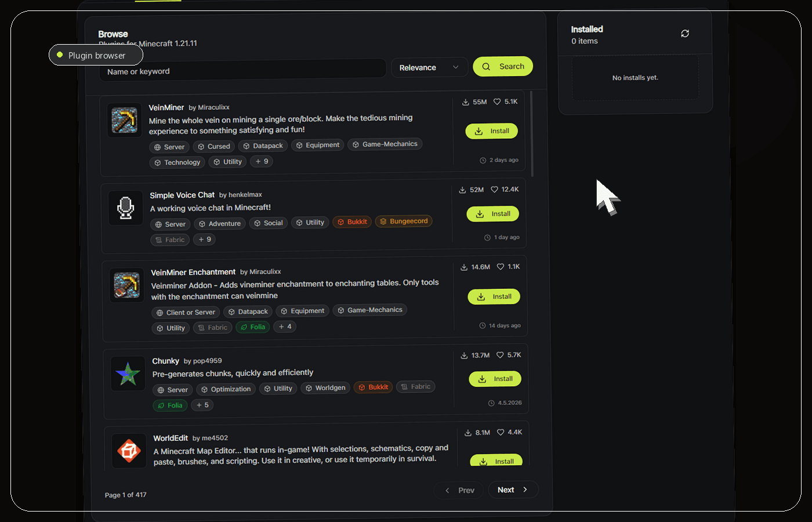
Task: Select the Client or Server tag
Action: click(x=186, y=313)
